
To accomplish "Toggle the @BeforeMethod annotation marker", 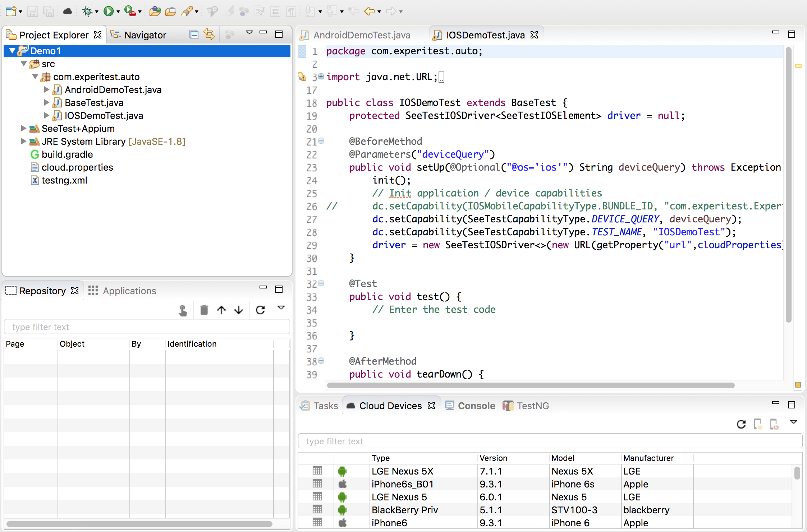I will point(321,141).
